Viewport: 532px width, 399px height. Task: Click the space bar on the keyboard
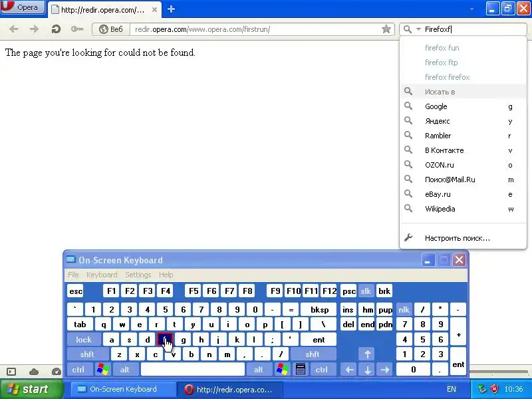pos(193,369)
